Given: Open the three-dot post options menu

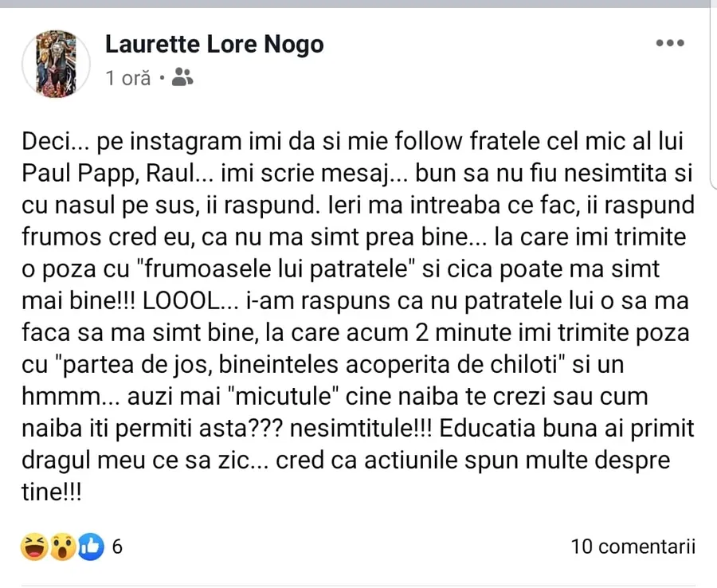Looking at the screenshot, I should [x=670, y=44].
